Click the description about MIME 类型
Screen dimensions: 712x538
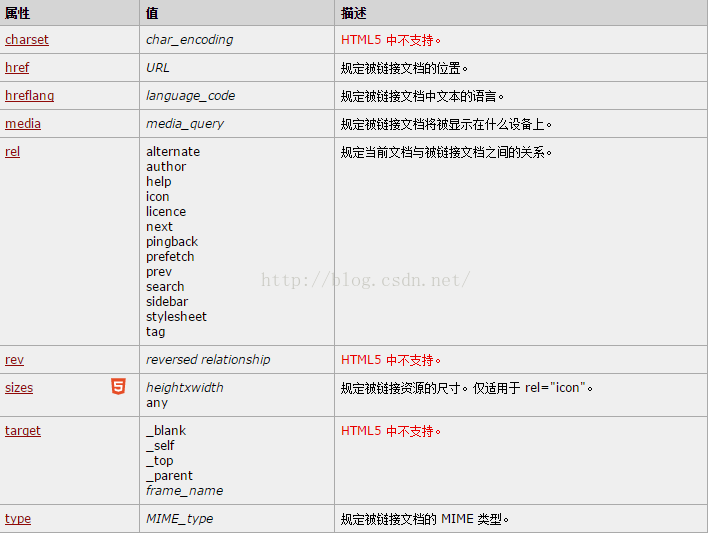(x=425, y=519)
